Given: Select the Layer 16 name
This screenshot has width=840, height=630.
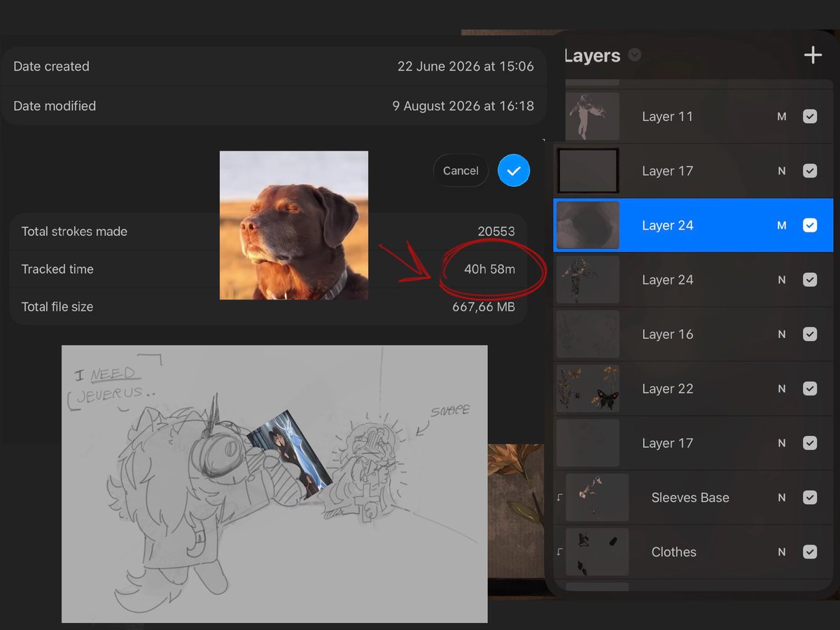Looking at the screenshot, I should click(x=667, y=335).
